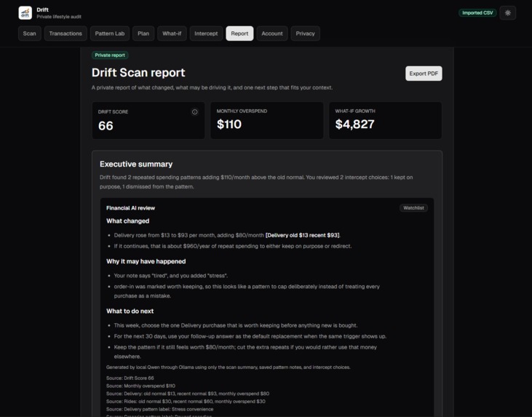532x417 pixels.
Task: Click the What-if Growth value $4,827
Action: click(x=354, y=124)
